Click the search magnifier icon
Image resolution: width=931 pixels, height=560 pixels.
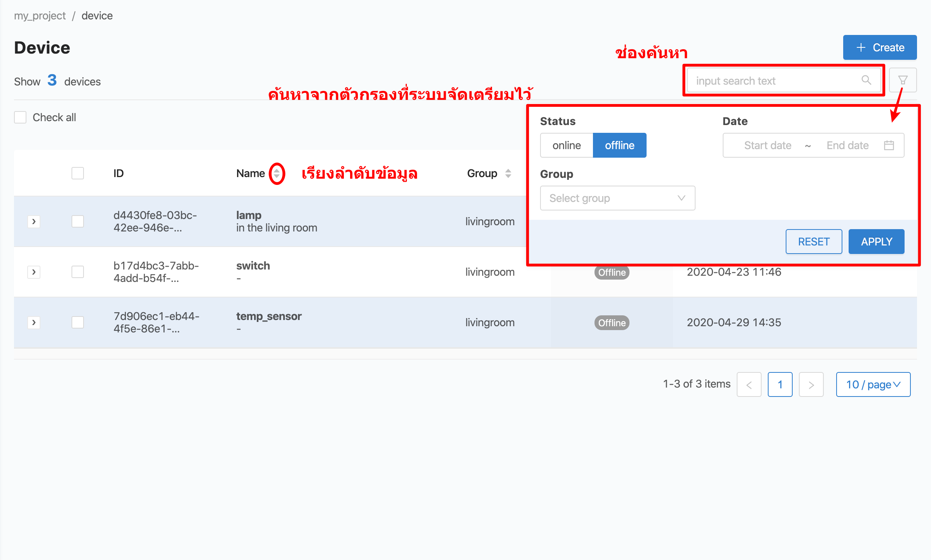[x=865, y=81]
